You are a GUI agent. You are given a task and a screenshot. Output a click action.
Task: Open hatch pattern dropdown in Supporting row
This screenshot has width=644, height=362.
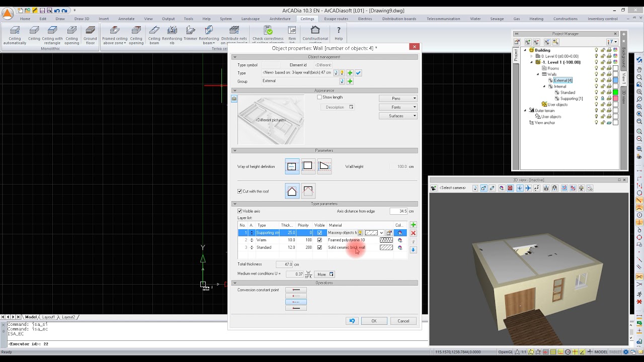tap(381, 233)
